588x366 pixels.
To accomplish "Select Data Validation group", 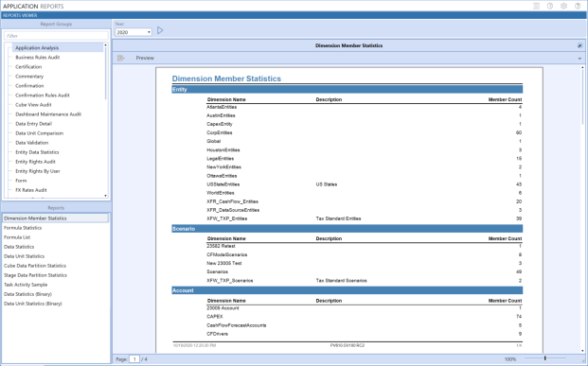I will pos(32,143).
